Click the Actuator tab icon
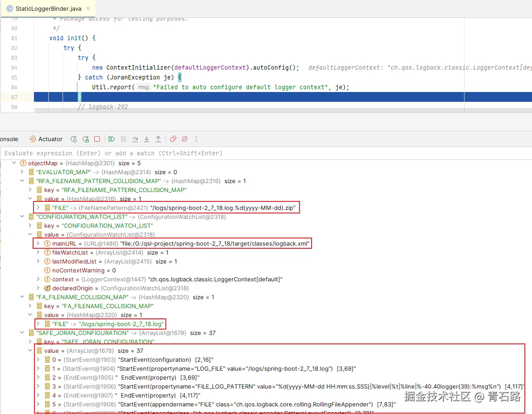Viewport: 532px width, 414px height. click(32, 139)
